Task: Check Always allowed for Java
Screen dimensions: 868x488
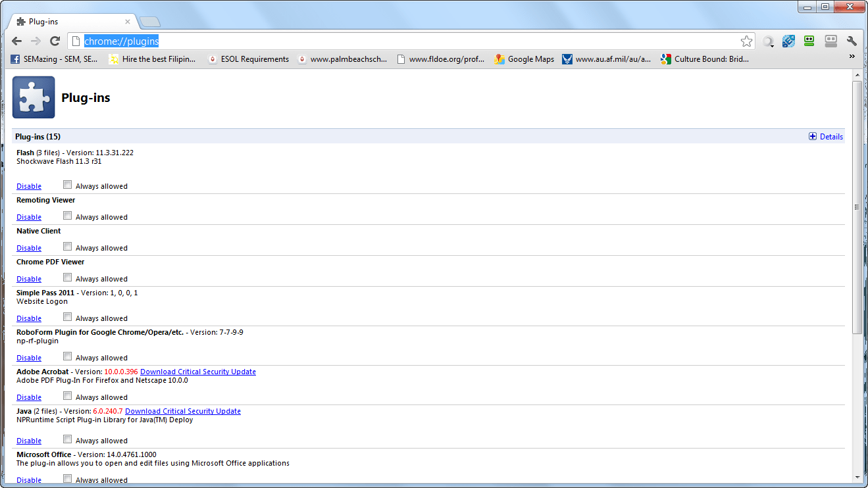Action: [68, 439]
